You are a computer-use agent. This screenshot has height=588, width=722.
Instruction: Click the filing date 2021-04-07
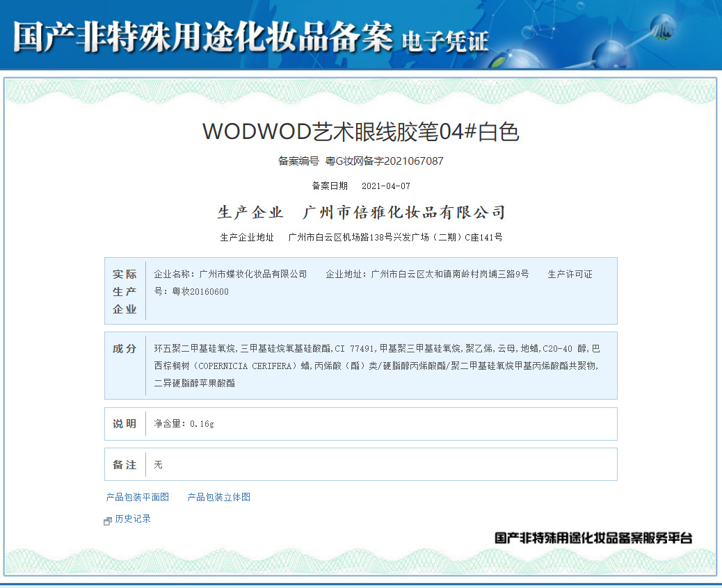[x=386, y=186]
